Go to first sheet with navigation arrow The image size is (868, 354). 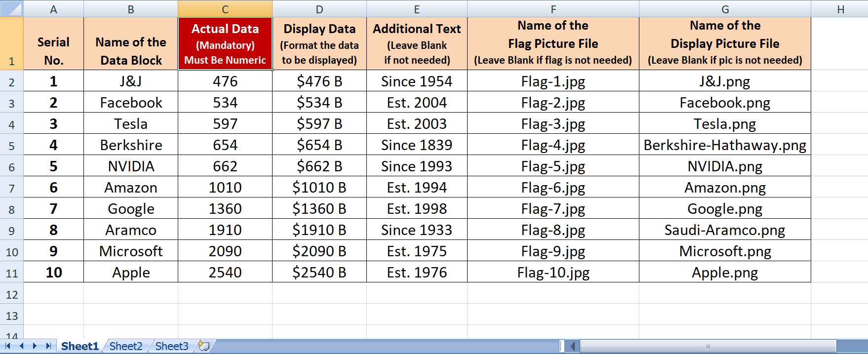click(7, 346)
